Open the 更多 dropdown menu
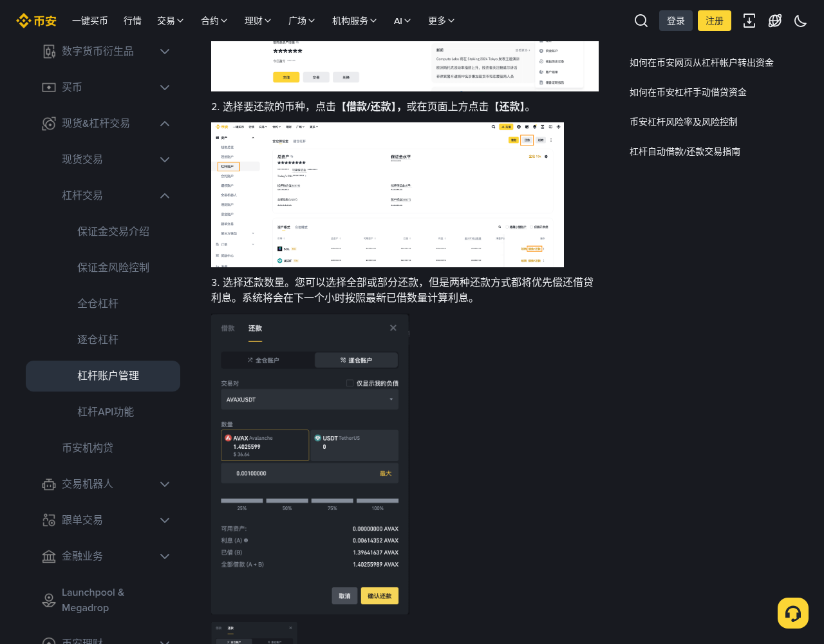Screen dimensions: 824x644 tap(442, 21)
